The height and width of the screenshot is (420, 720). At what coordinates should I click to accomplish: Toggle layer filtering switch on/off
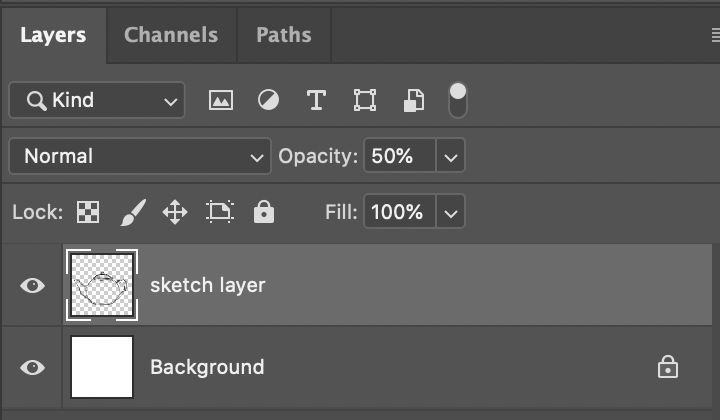point(457,100)
